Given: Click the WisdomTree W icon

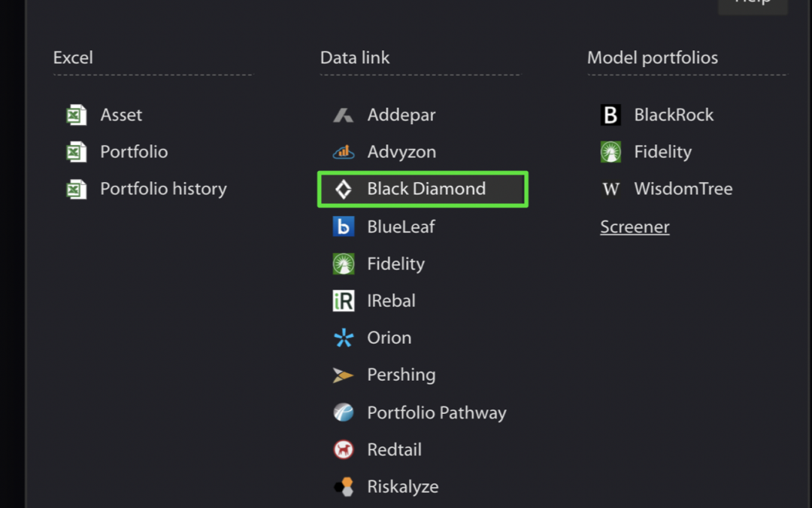Looking at the screenshot, I should tap(611, 189).
